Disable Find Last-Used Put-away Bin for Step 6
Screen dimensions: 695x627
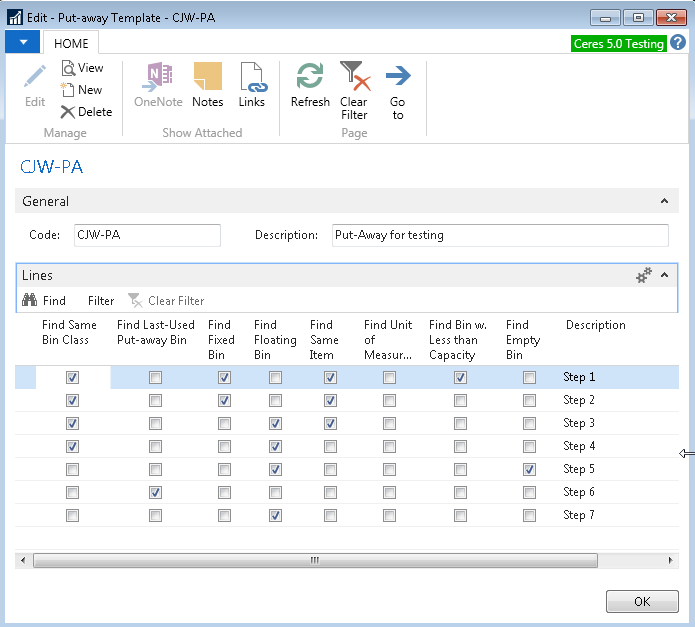pyautogui.click(x=155, y=493)
